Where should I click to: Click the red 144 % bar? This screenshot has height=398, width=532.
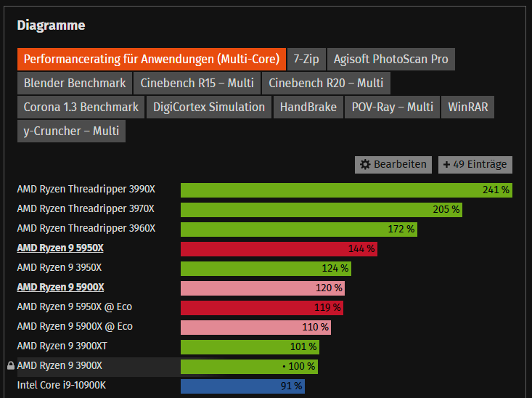(279, 249)
